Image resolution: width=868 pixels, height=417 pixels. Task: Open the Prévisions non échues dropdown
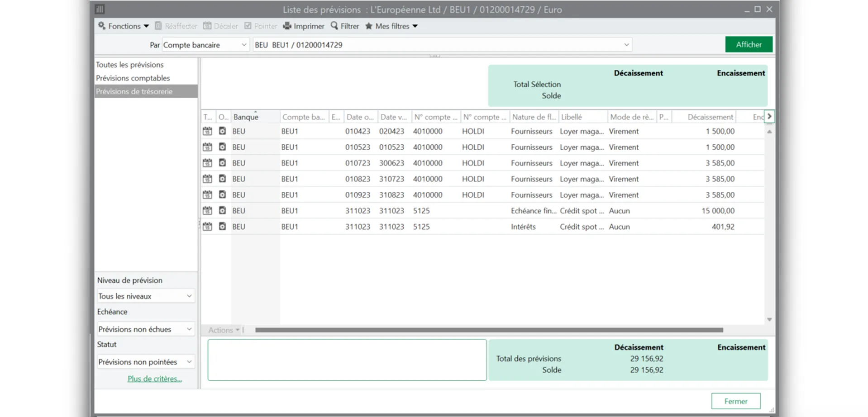click(x=146, y=329)
